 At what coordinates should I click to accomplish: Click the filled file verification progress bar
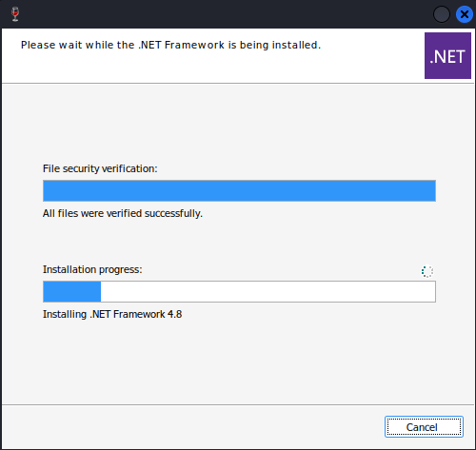pos(239,190)
